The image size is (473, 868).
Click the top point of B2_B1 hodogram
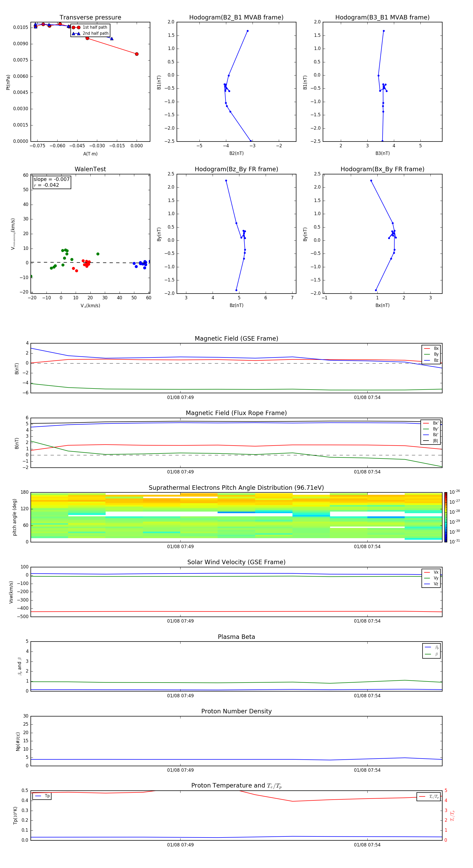(x=248, y=31)
